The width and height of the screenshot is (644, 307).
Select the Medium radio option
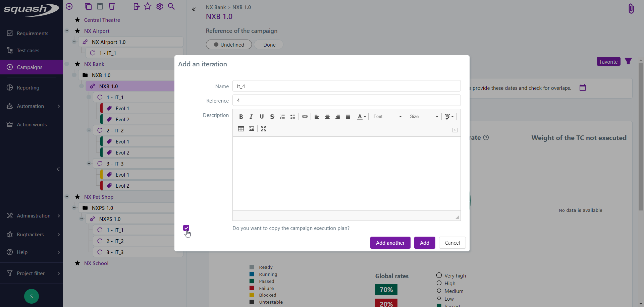439,291
